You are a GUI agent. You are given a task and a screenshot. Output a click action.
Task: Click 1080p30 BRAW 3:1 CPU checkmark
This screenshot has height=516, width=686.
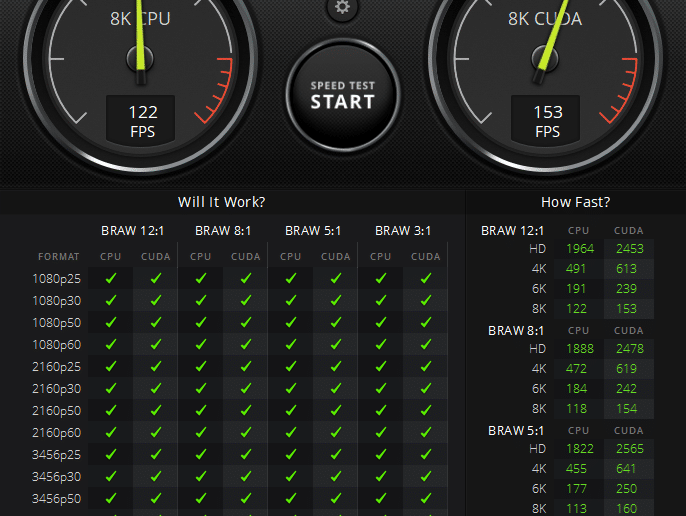point(381,300)
